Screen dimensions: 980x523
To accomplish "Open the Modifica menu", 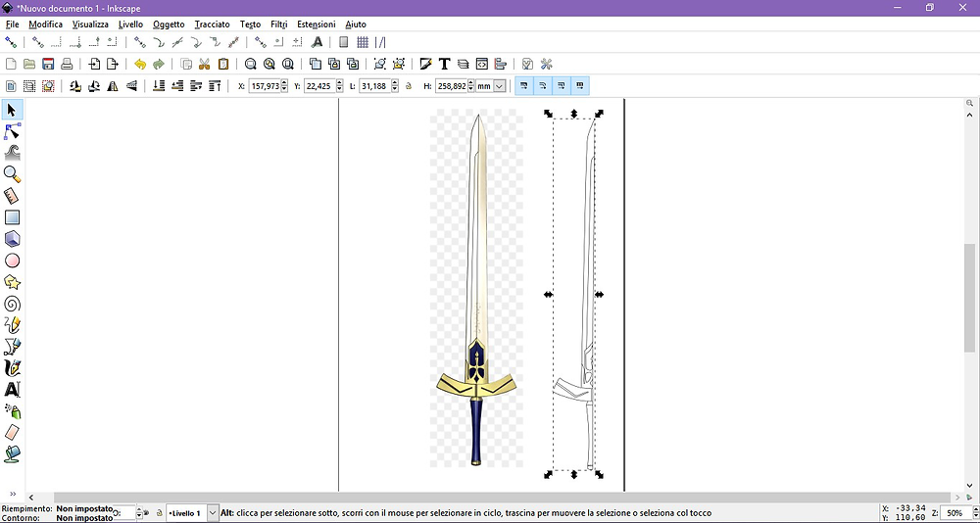I will tap(46, 24).
